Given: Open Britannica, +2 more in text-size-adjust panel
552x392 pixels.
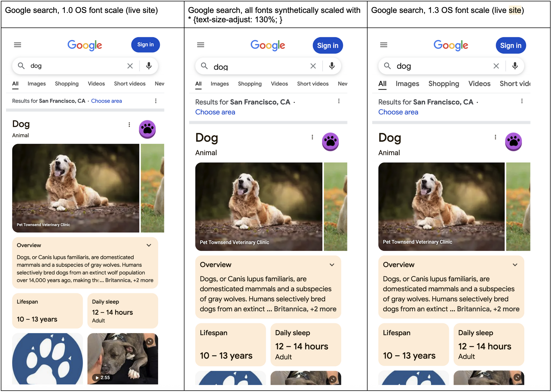Looking at the screenshot, I should pyautogui.click(x=305, y=309).
